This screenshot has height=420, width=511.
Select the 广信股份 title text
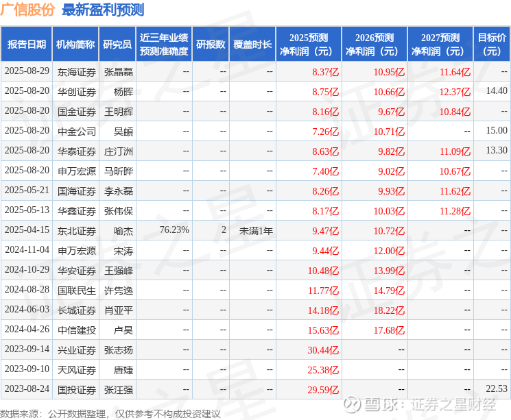coord(27,10)
